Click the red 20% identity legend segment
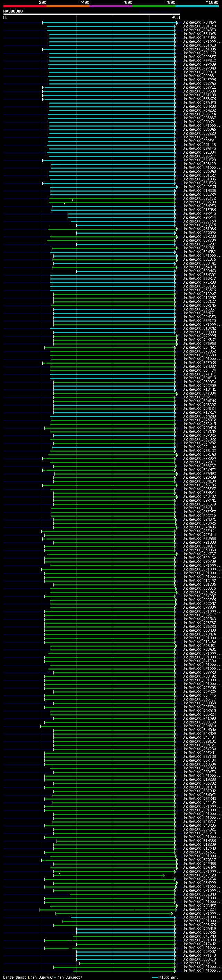The image size is (222, 980). [x=25, y=6]
